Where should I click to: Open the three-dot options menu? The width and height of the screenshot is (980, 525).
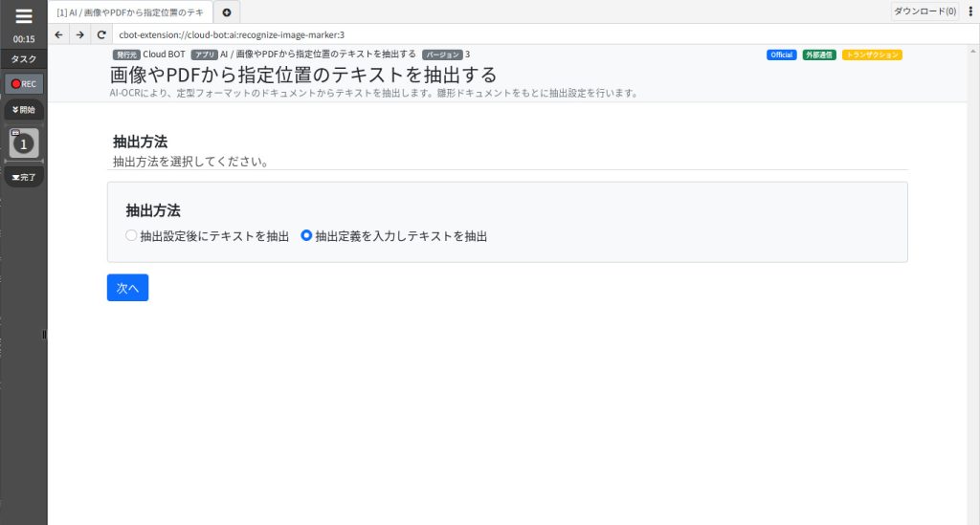(x=970, y=11)
